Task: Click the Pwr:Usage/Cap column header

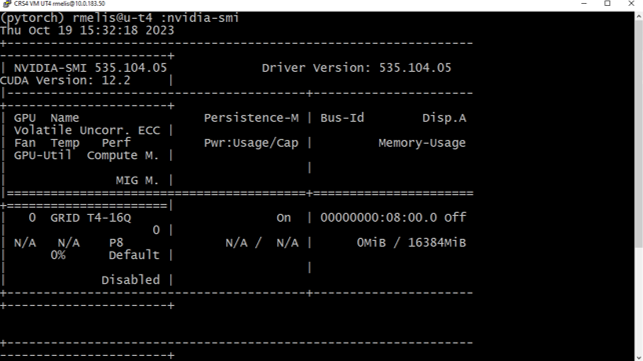Action: pos(251,143)
